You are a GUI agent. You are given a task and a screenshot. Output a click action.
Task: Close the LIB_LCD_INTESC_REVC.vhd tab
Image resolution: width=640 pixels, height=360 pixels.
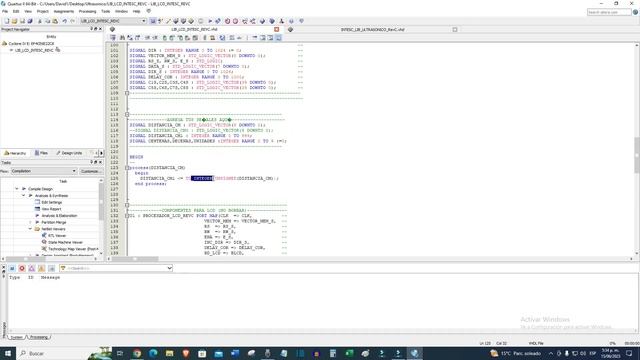(277, 29)
